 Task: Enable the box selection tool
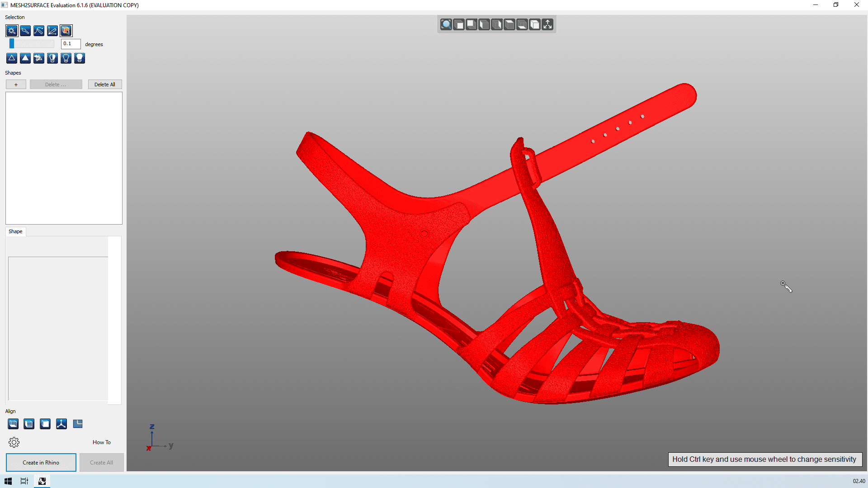66,31
